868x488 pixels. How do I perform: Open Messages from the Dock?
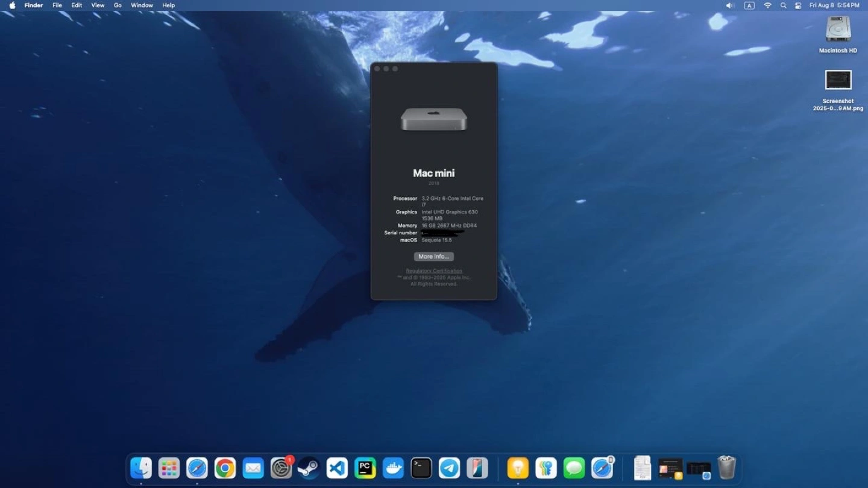point(574,468)
